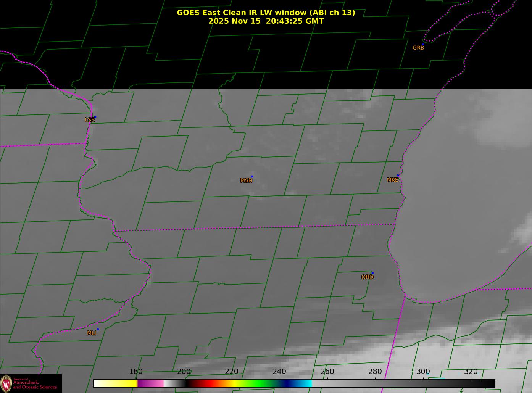Click the ORD station marker dot
This screenshot has height=393, width=532.
(x=372, y=273)
